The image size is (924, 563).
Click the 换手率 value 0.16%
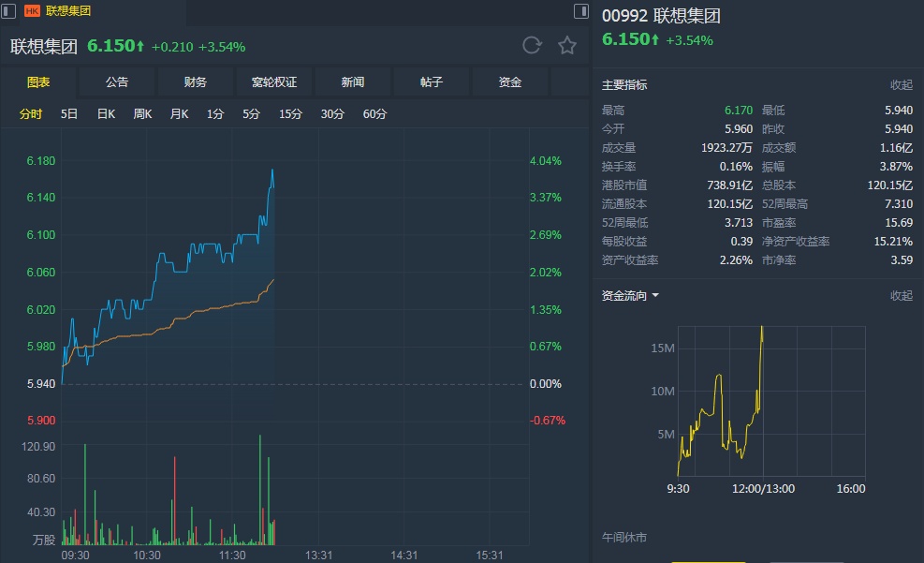[736, 166]
